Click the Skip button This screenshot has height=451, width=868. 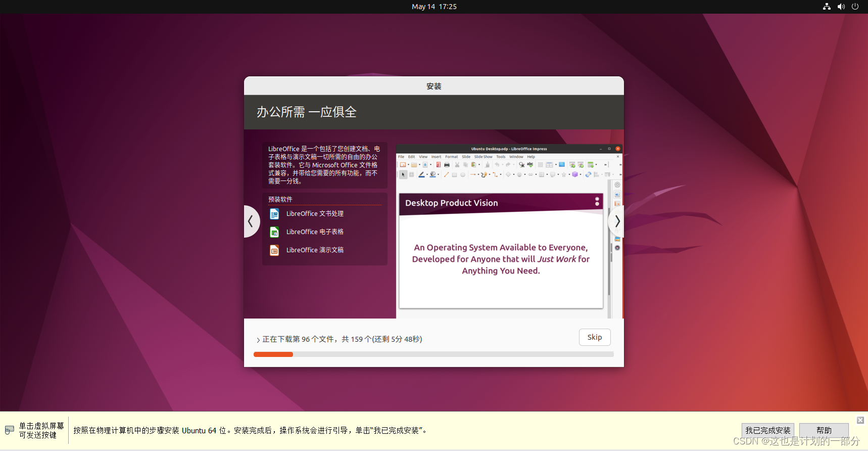click(595, 337)
